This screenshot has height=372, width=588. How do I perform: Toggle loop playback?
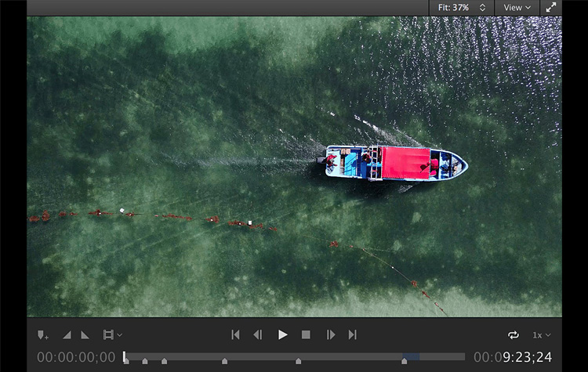tap(514, 335)
